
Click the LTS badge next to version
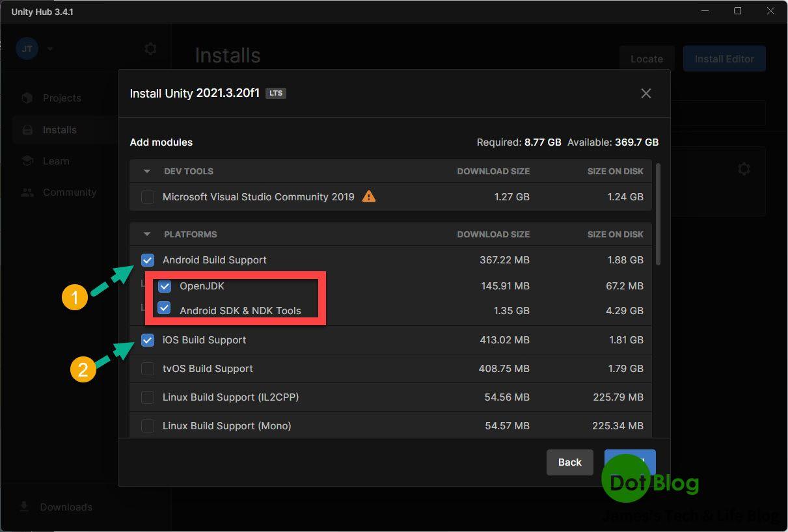(276, 93)
